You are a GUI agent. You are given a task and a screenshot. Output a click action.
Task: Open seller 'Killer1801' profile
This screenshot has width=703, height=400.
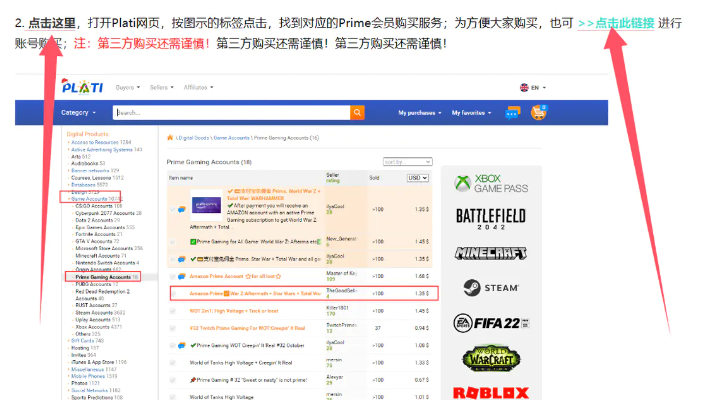click(337, 308)
